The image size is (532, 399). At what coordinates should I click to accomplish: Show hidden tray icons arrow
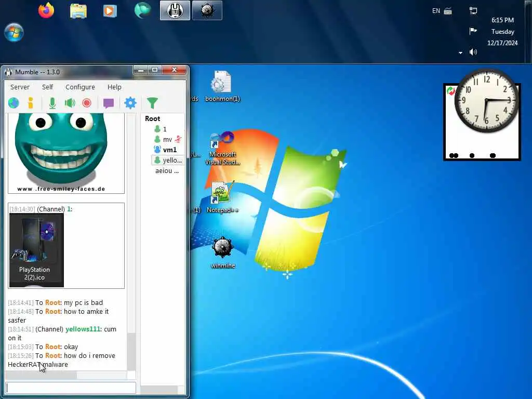pyautogui.click(x=460, y=52)
